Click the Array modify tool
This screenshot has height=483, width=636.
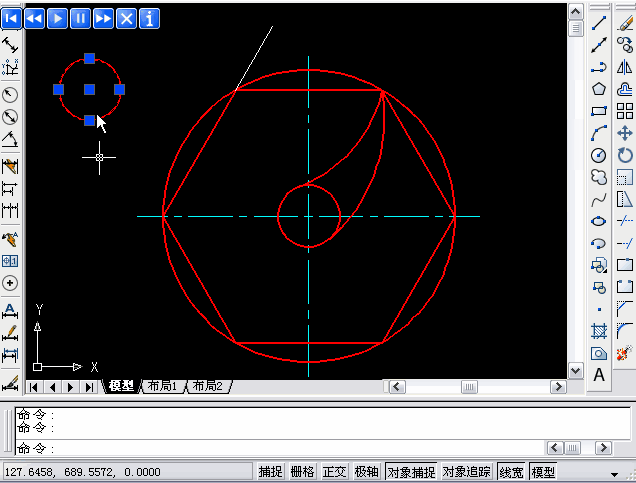click(625, 111)
